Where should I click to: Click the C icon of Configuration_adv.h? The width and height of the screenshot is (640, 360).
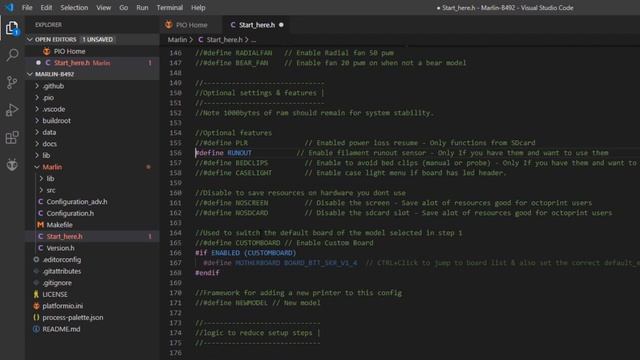pos(40,202)
